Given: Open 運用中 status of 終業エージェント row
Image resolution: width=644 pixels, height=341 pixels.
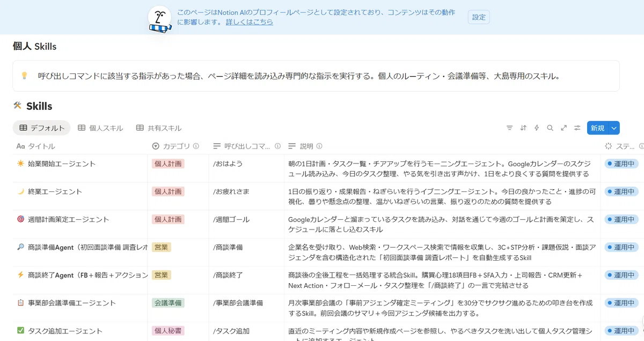Looking at the screenshot, I should tap(621, 191).
